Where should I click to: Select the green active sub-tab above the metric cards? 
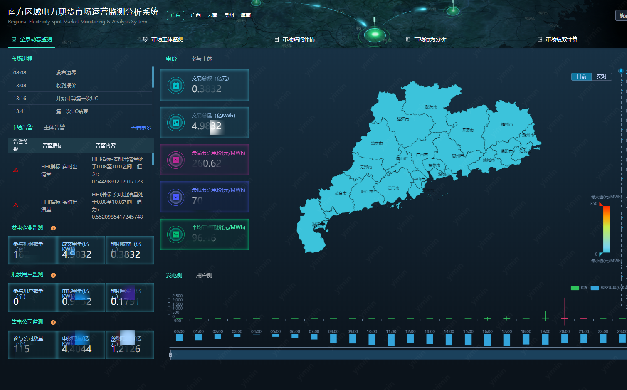171,59
